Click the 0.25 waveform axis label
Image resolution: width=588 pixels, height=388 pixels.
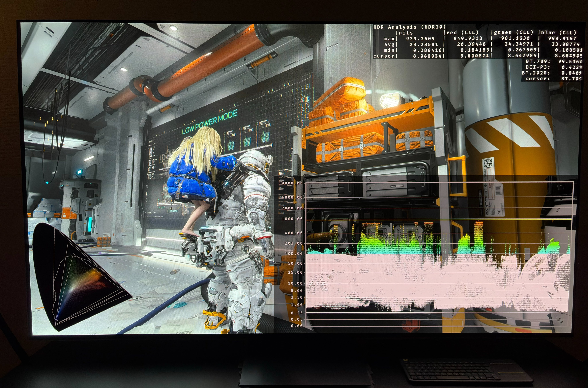(297, 313)
